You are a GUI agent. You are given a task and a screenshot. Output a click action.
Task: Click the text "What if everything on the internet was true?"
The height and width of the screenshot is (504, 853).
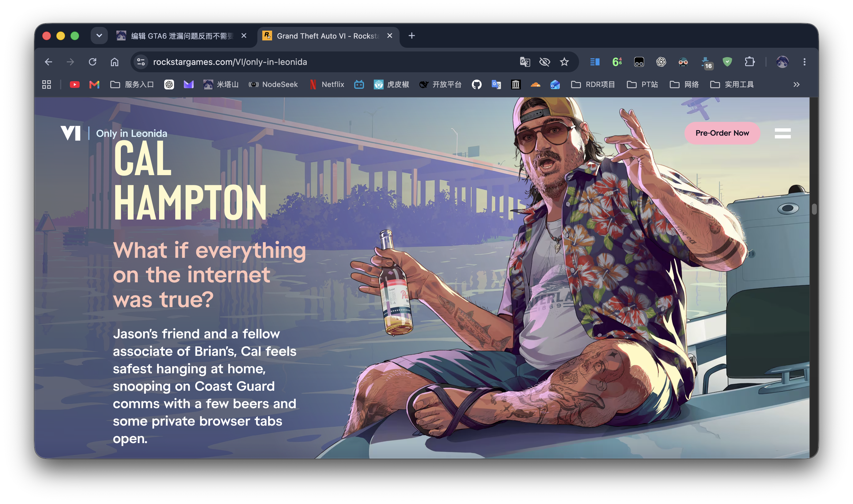point(209,275)
